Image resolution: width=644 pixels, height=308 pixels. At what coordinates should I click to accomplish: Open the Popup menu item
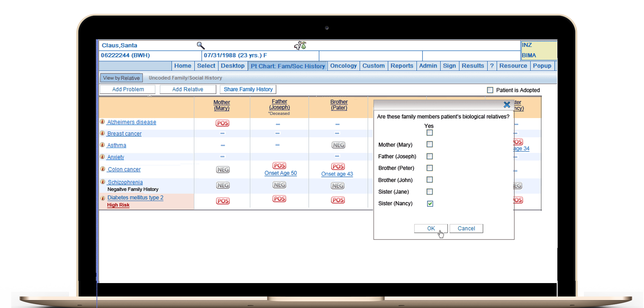[542, 66]
